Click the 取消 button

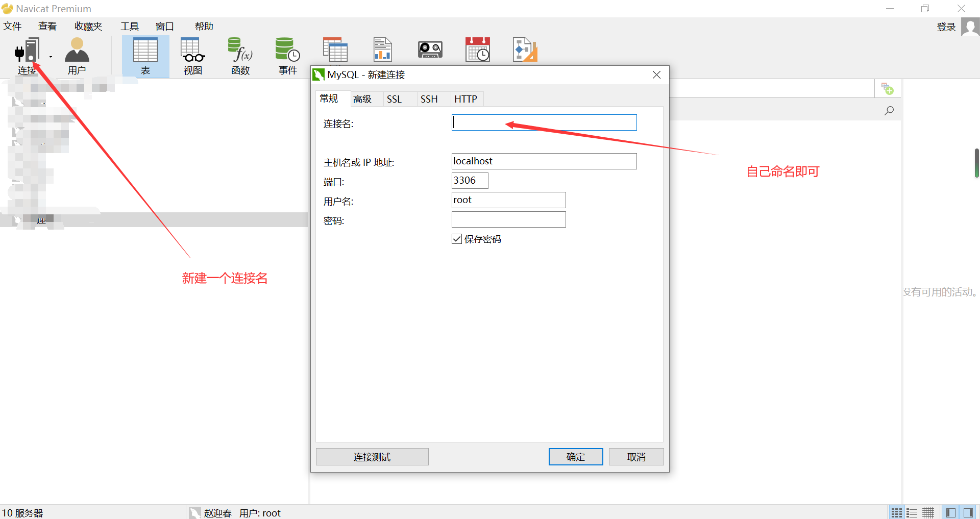coord(636,457)
